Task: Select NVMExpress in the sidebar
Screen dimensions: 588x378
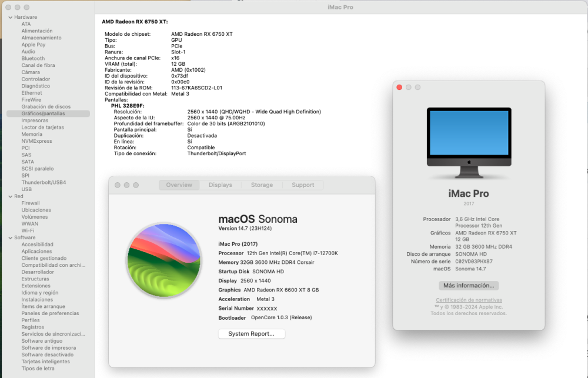Action: [x=36, y=141]
